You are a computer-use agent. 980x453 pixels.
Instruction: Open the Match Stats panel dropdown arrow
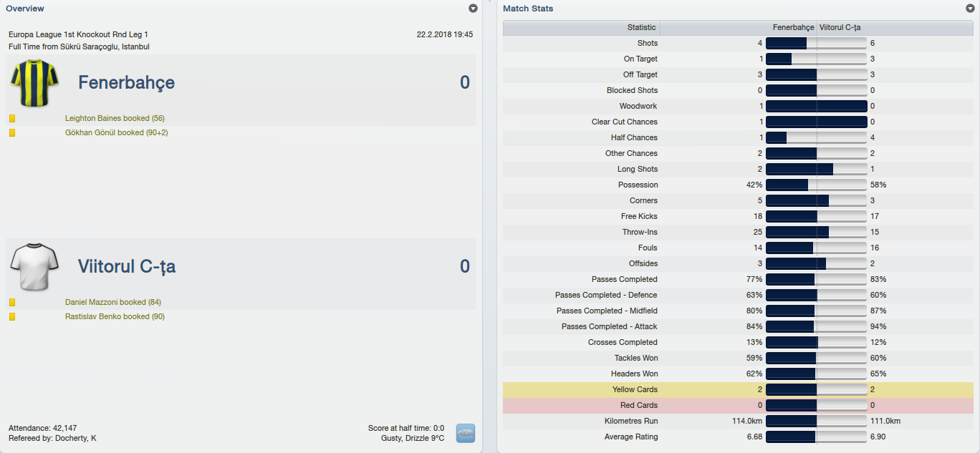pos(970,9)
